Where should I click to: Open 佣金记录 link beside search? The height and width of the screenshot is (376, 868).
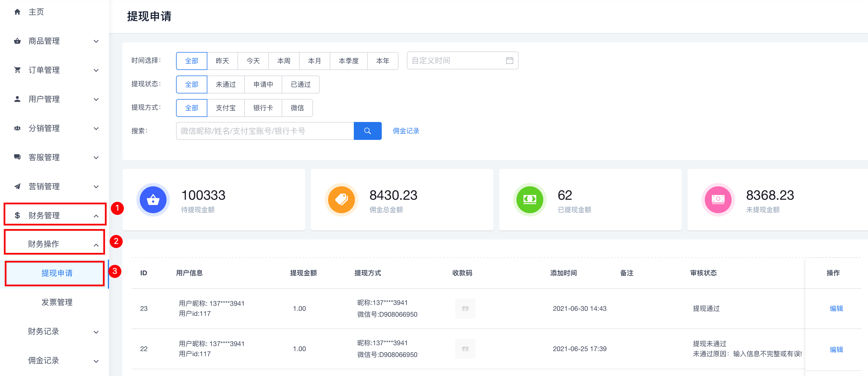(x=406, y=131)
